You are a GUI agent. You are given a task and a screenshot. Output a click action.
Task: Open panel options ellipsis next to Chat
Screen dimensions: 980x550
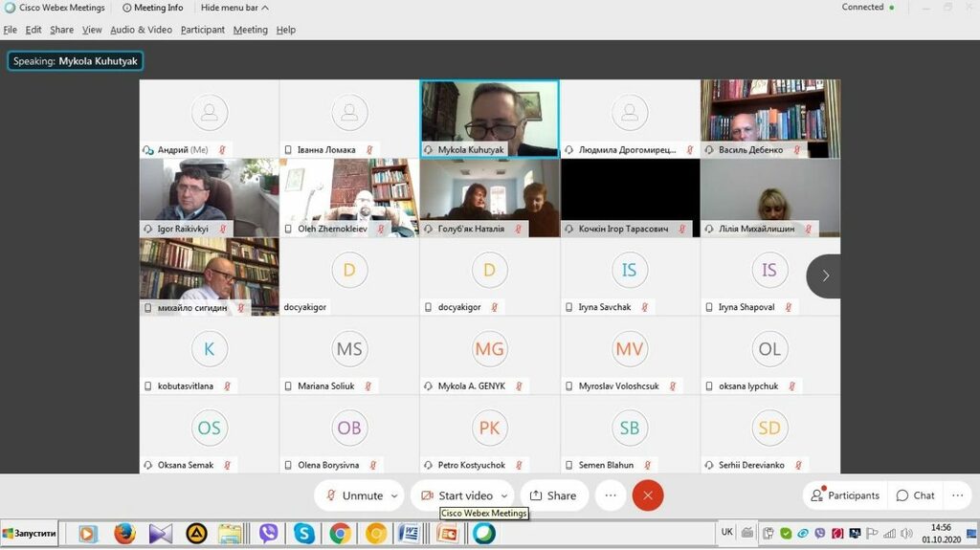click(x=957, y=495)
